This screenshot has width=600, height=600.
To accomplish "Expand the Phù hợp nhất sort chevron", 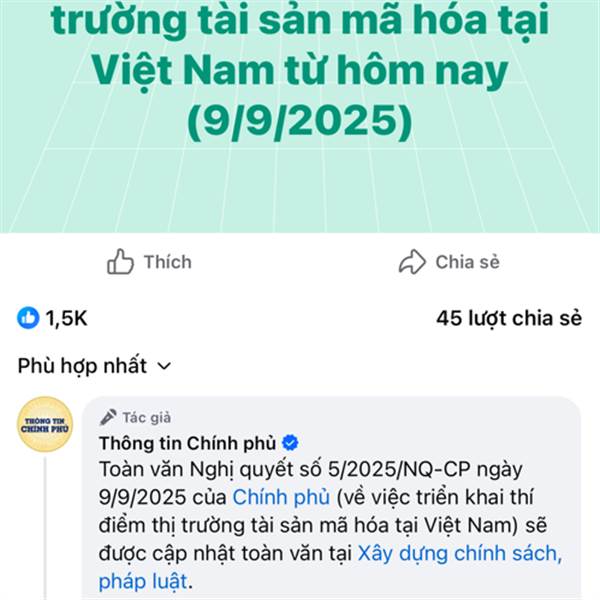I will [x=164, y=366].
